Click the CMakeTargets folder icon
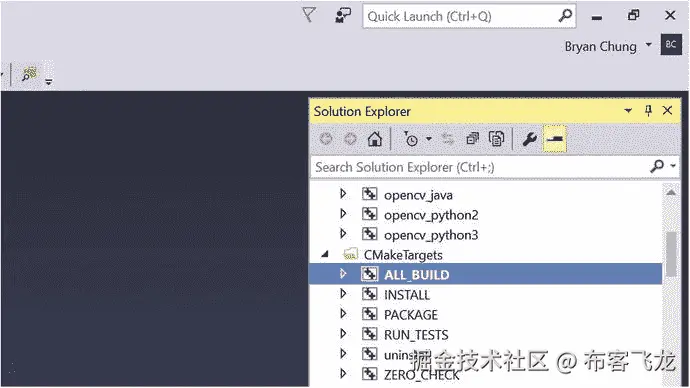The image size is (690, 388). coord(350,254)
